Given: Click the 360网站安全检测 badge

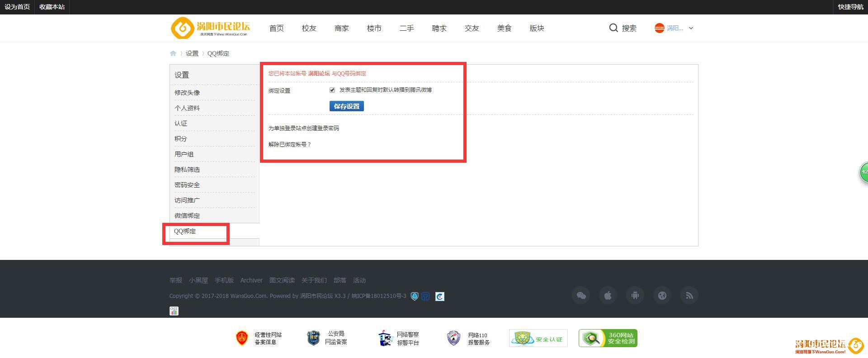Looking at the screenshot, I should pyautogui.click(x=608, y=338).
